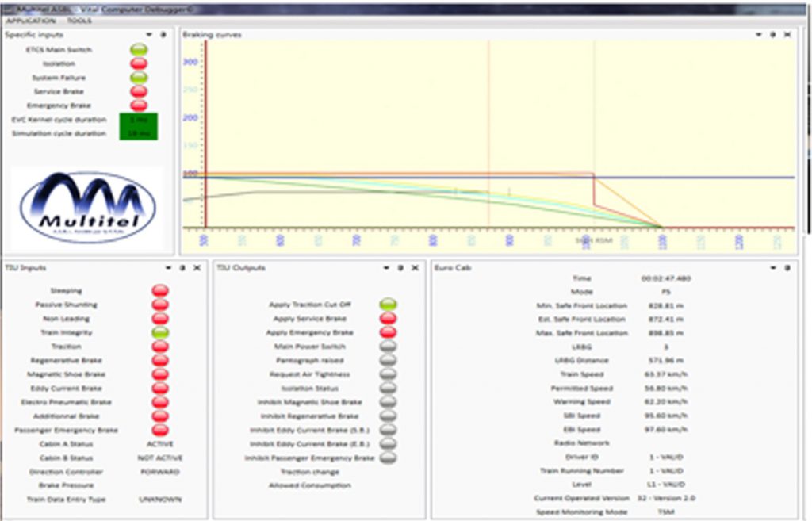Click the Braking curves panel pin icon
Screen dimensions: 812x521
click(x=773, y=35)
